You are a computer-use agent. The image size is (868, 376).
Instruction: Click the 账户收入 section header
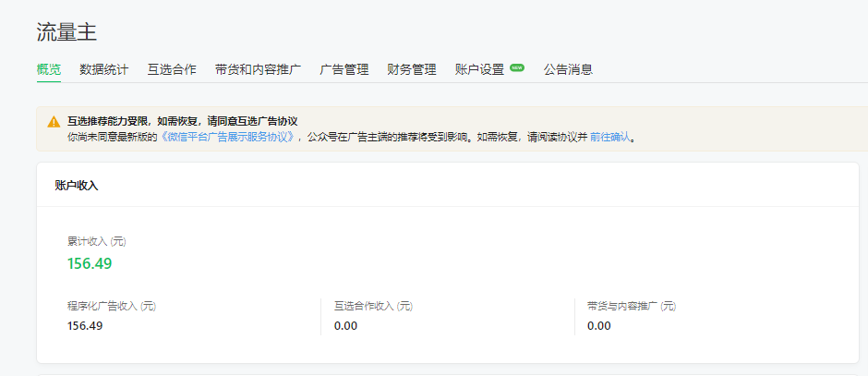point(77,186)
